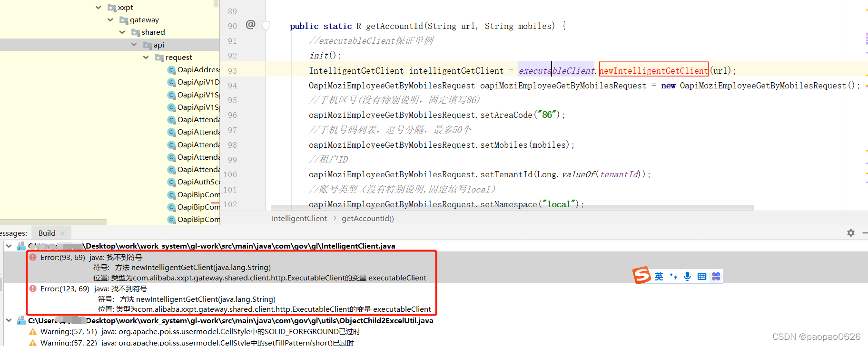Click the init() call on line 92

click(x=325, y=56)
